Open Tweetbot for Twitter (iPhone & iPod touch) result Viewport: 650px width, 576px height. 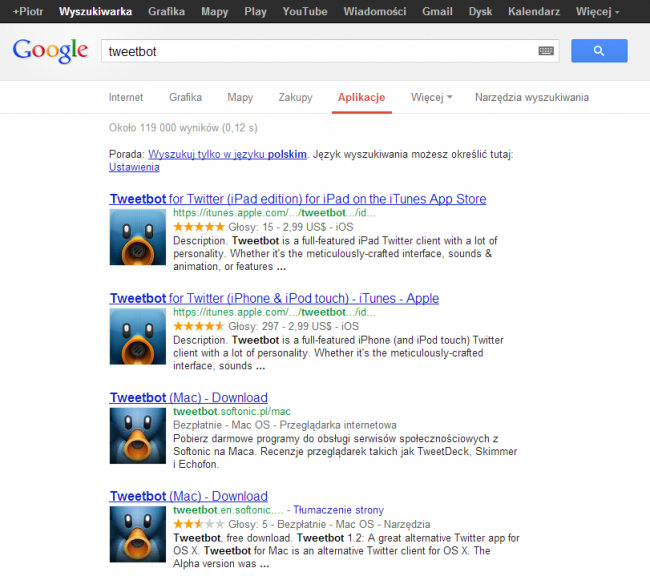[274, 298]
